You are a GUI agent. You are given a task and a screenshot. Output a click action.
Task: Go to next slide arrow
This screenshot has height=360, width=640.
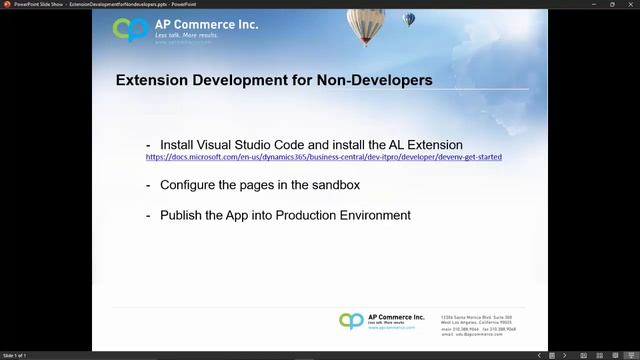[x=564, y=356]
